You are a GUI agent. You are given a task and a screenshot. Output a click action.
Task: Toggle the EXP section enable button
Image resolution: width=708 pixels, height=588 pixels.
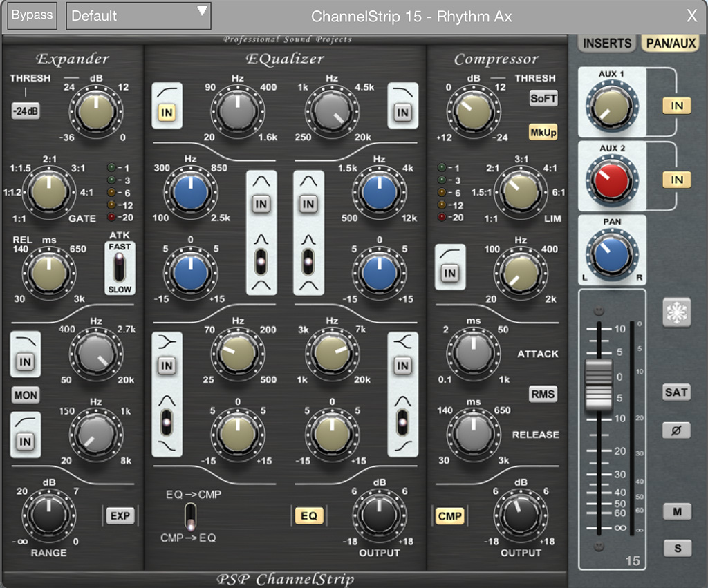[x=120, y=516]
